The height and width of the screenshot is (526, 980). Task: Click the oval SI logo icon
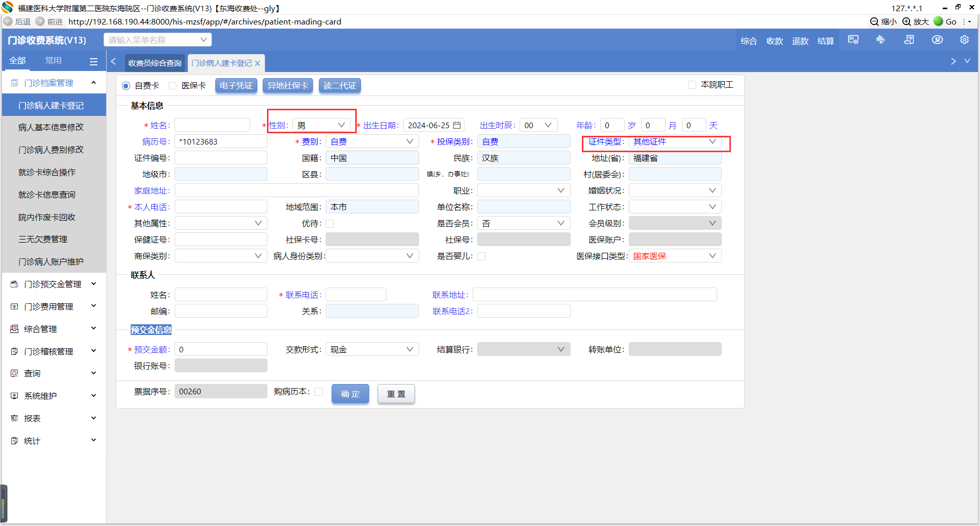click(x=937, y=40)
